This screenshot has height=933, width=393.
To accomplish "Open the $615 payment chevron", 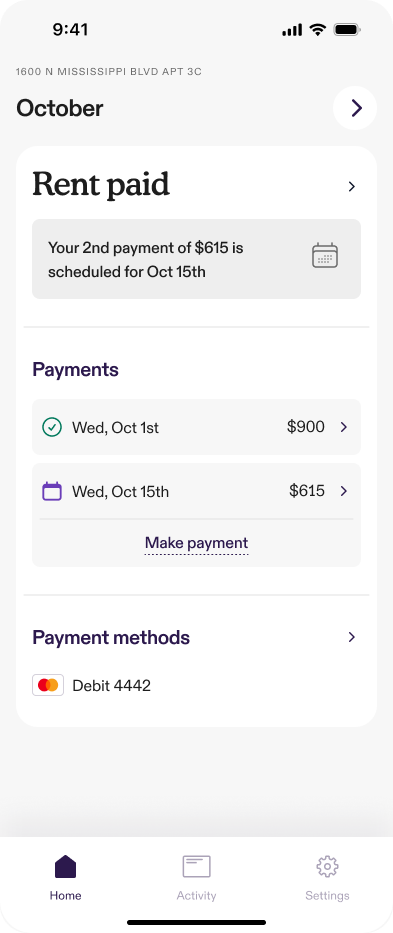I will click(x=344, y=491).
